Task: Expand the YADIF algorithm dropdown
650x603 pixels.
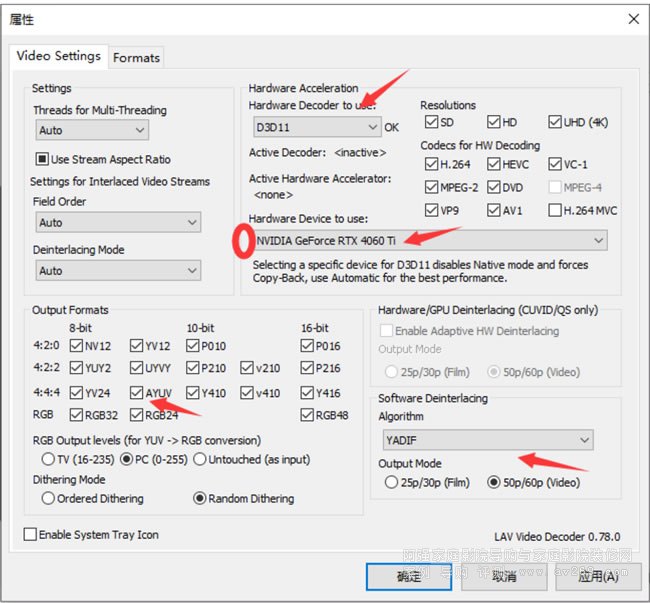Action: 485,440
